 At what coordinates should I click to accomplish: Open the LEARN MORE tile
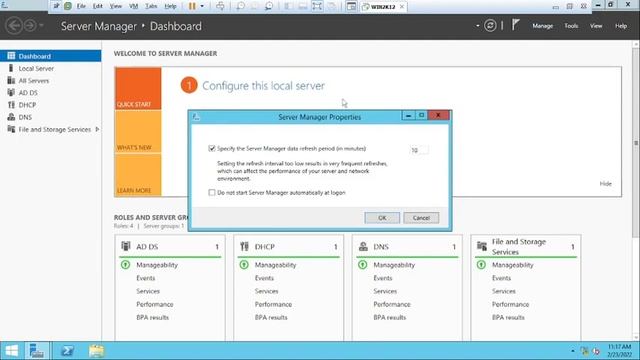(x=138, y=175)
